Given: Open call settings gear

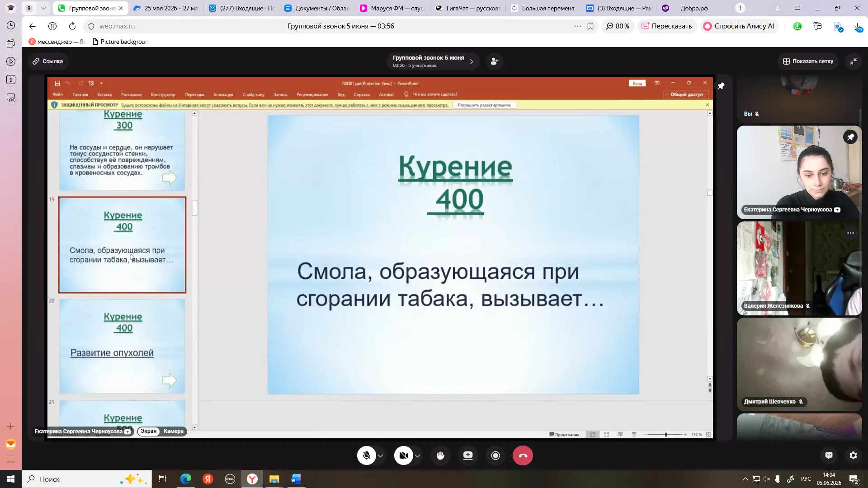Looking at the screenshot, I should click(x=853, y=455).
